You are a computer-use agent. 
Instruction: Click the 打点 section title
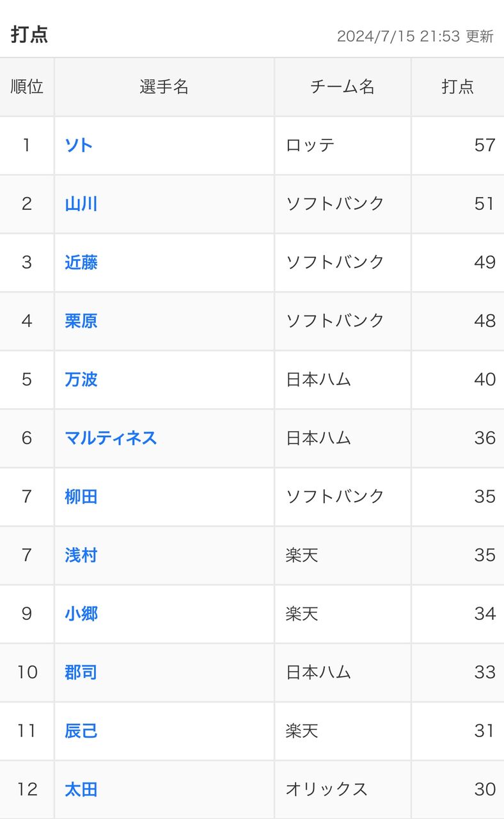pos(29,35)
